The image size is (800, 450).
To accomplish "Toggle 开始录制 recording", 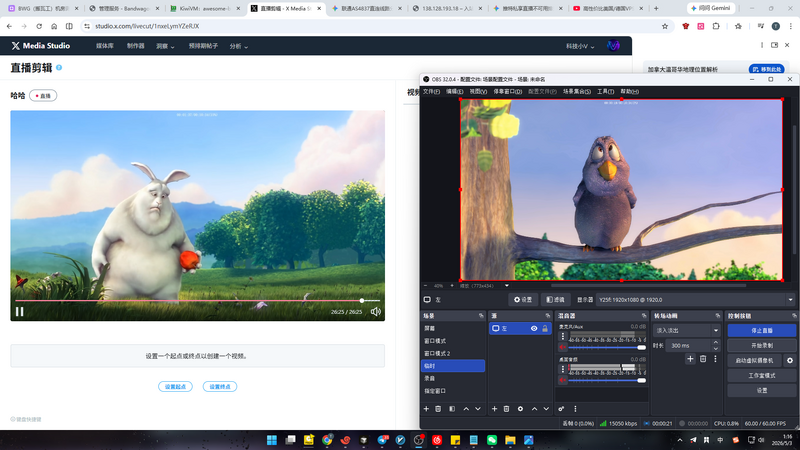I will [762, 345].
